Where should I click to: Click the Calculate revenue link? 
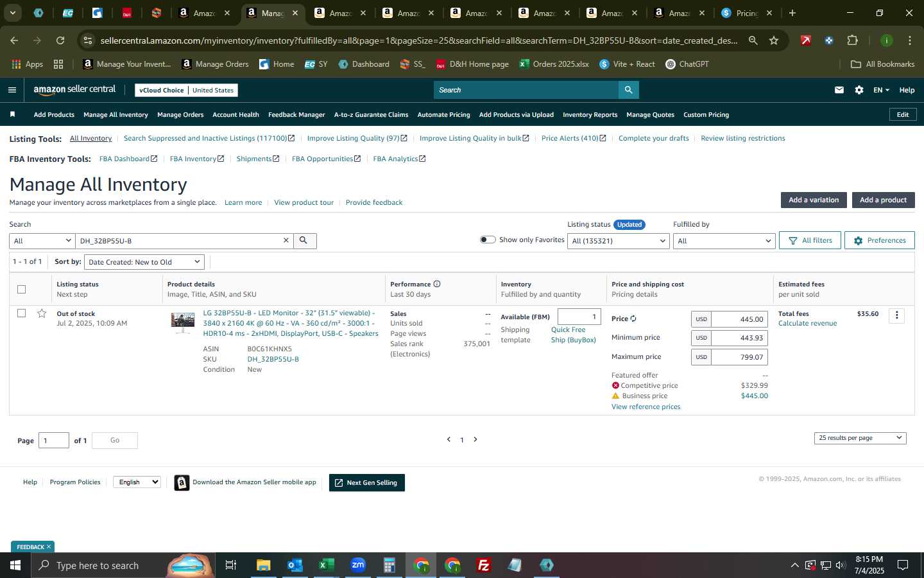(x=807, y=323)
